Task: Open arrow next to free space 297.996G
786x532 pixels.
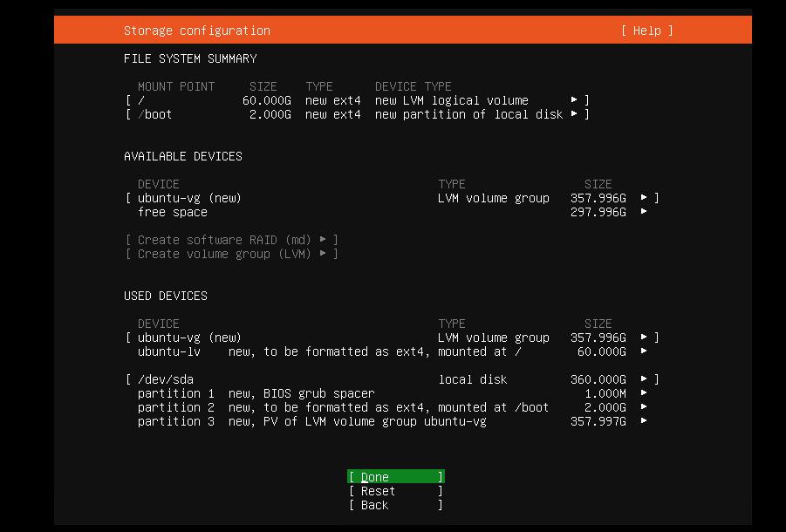Action: click(644, 212)
